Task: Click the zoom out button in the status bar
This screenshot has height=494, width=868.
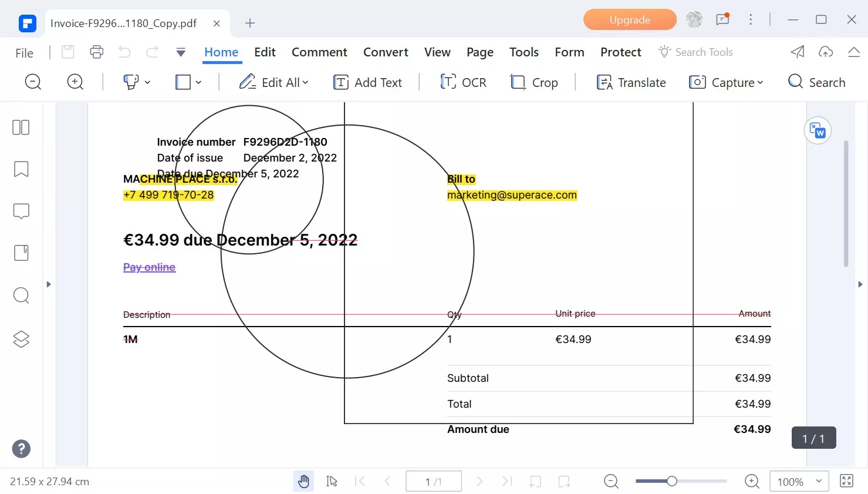Action: click(611, 481)
